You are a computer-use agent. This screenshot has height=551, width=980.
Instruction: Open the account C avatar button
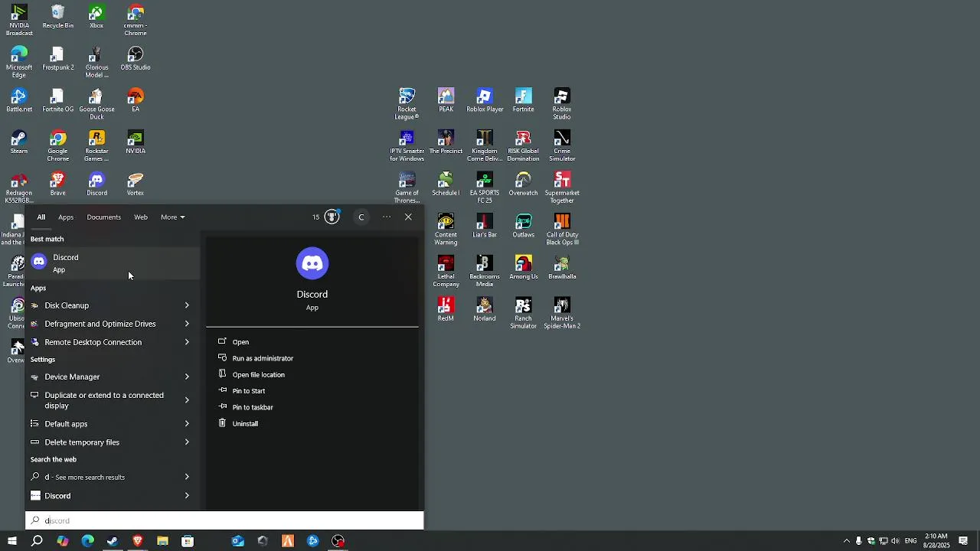[361, 217]
